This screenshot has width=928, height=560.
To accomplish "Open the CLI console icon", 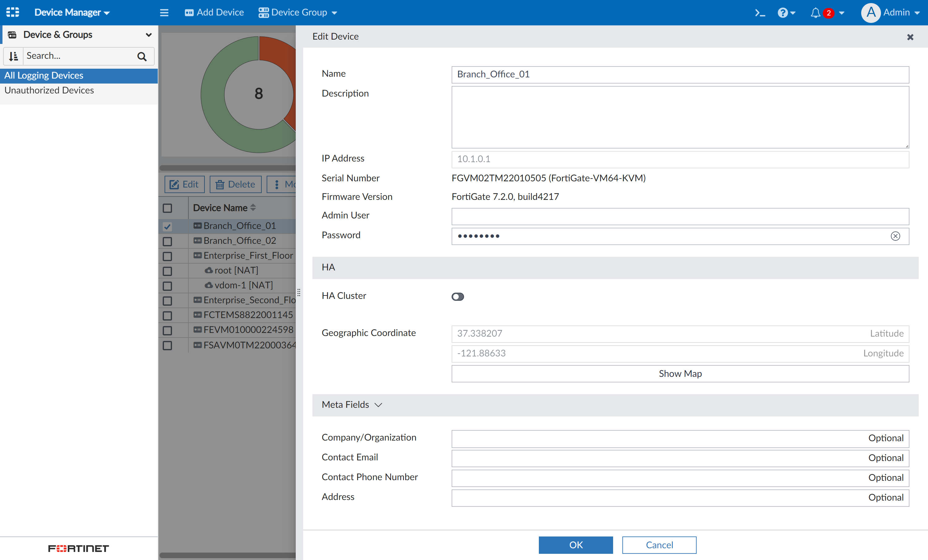I will (x=760, y=13).
